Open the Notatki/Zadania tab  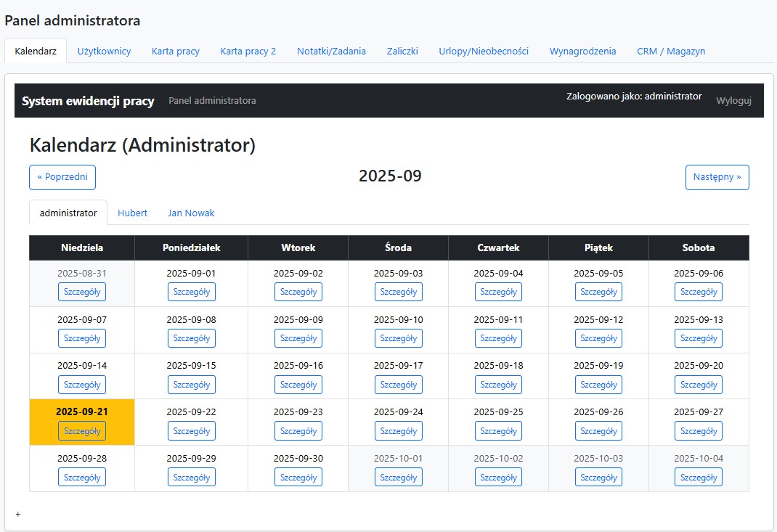[331, 51]
